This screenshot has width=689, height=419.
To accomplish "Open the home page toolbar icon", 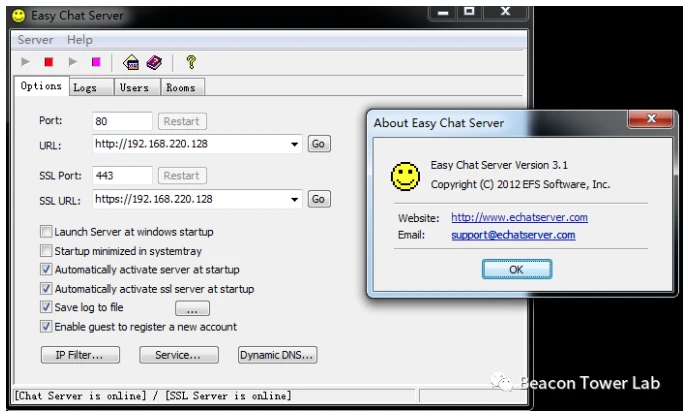I will coord(131,62).
